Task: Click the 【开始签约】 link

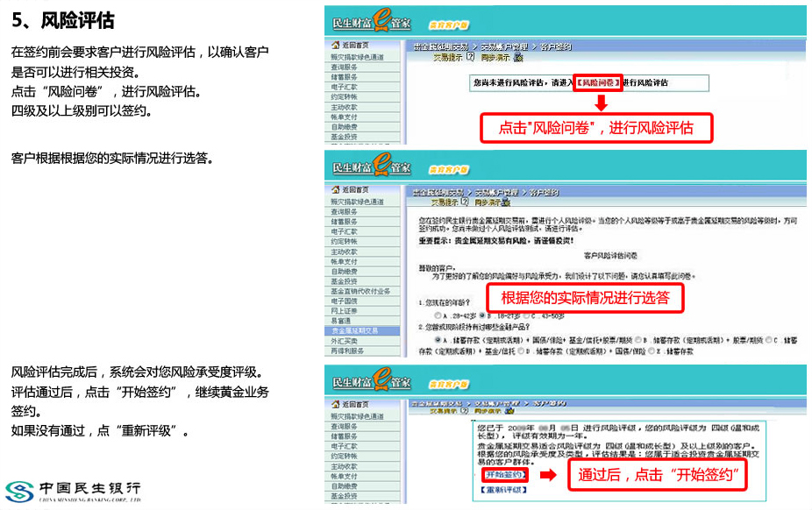Action: coord(504,474)
